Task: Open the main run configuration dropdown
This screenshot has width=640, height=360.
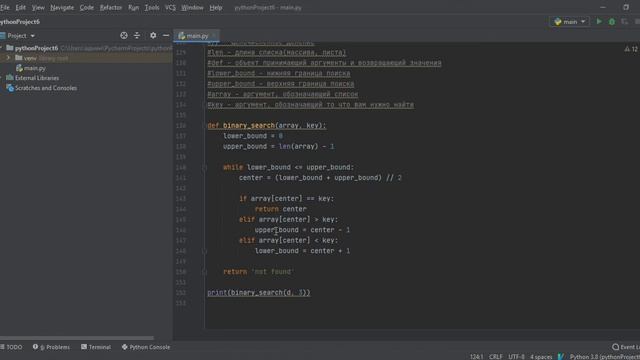Action: (x=570, y=22)
